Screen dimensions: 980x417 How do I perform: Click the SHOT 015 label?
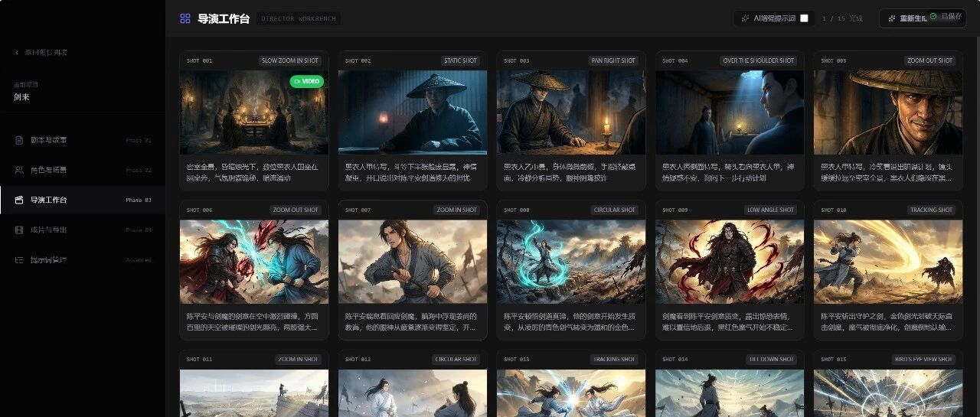point(833,359)
